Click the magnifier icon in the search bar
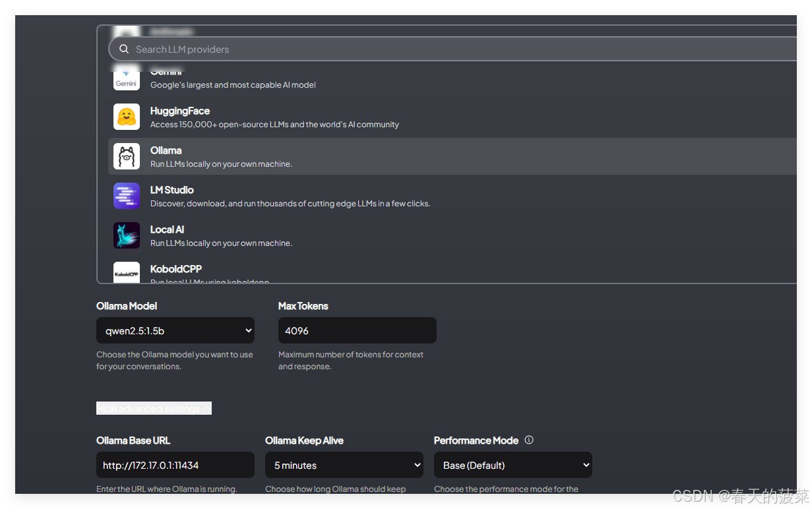 123,49
